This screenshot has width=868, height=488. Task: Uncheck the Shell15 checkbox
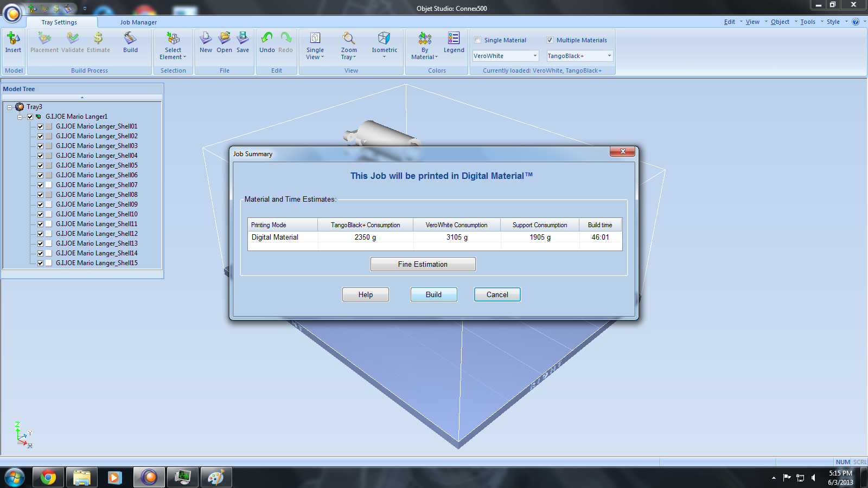coord(40,263)
